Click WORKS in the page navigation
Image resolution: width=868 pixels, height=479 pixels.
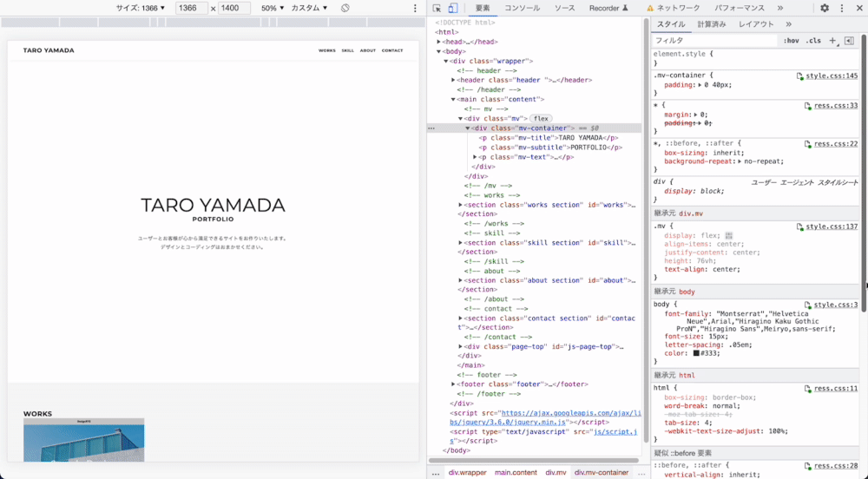326,51
